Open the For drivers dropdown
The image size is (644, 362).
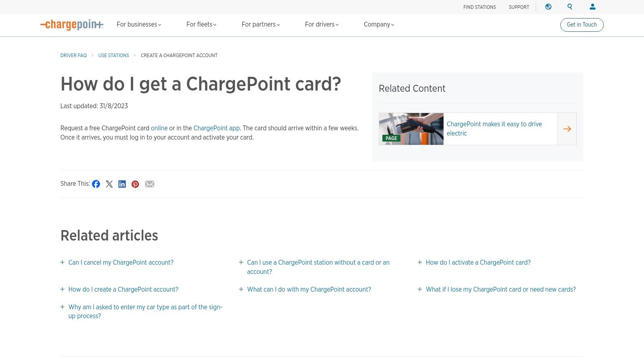click(321, 25)
